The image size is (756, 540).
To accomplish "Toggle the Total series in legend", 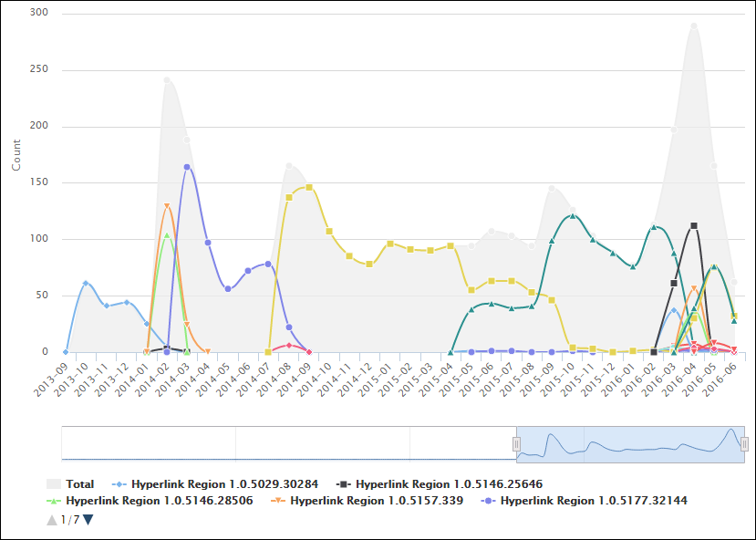I will coord(79,484).
